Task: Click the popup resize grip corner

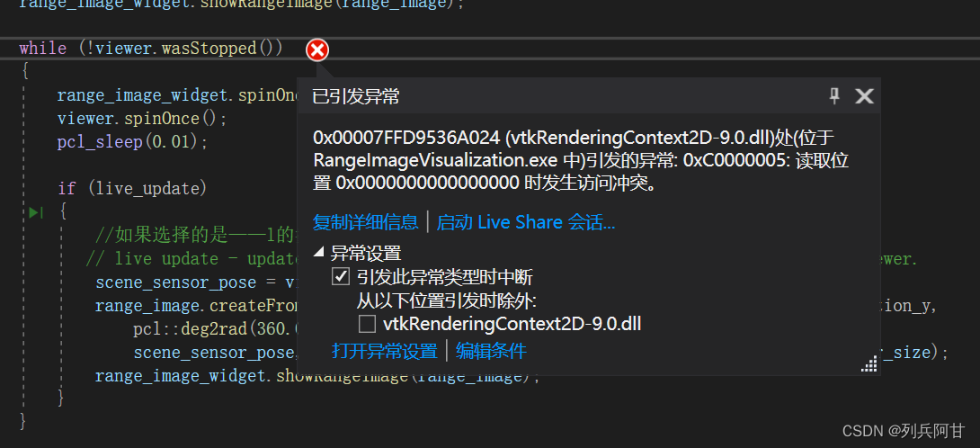Action: pos(869,364)
